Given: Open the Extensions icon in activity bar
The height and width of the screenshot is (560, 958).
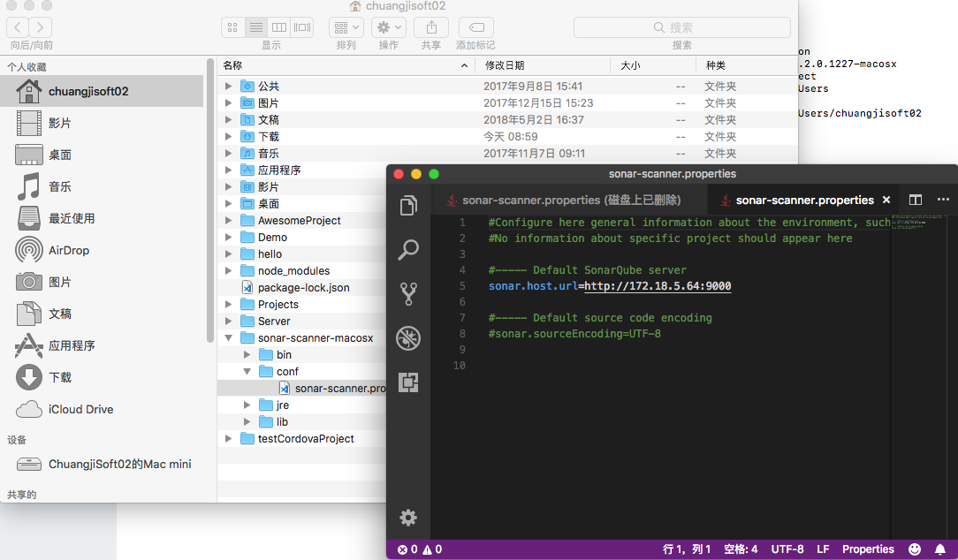Looking at the screenshot, I should pos(408,382).
